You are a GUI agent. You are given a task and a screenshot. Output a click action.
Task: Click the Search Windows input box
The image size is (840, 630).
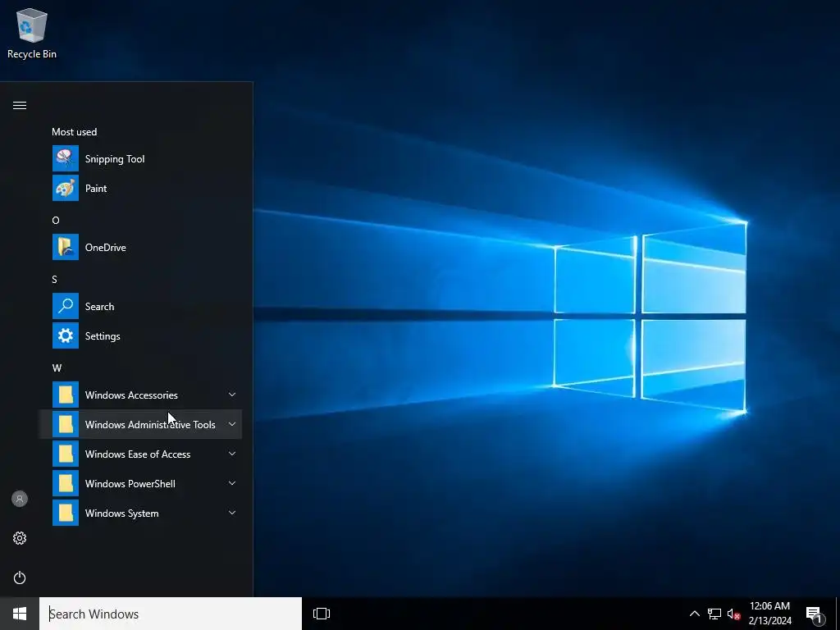[x=171, y=614]
